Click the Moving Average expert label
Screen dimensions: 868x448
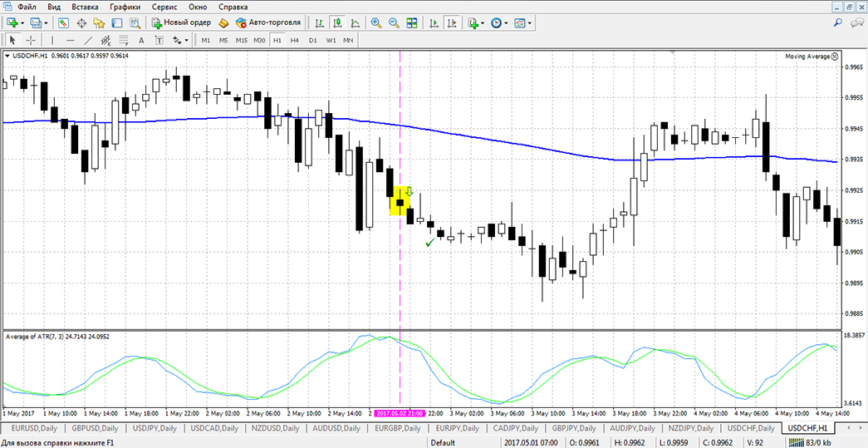812,57
